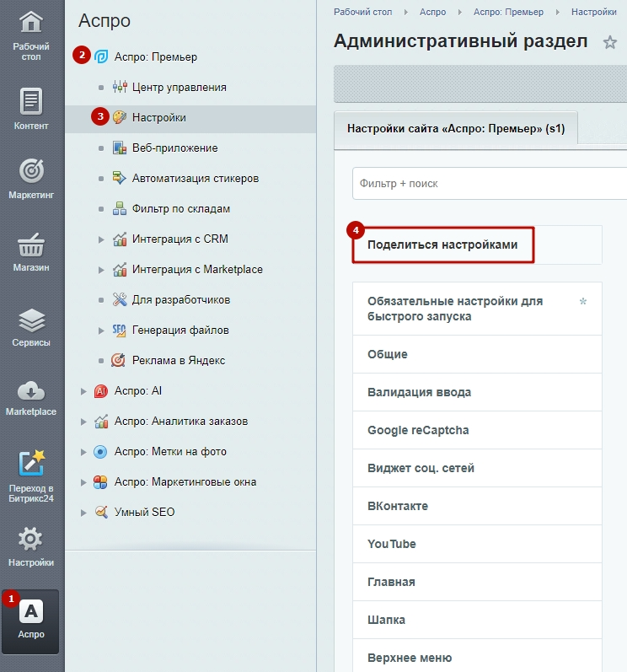
Task: Open the Сервисы layers icon
Action: point(31,320)
